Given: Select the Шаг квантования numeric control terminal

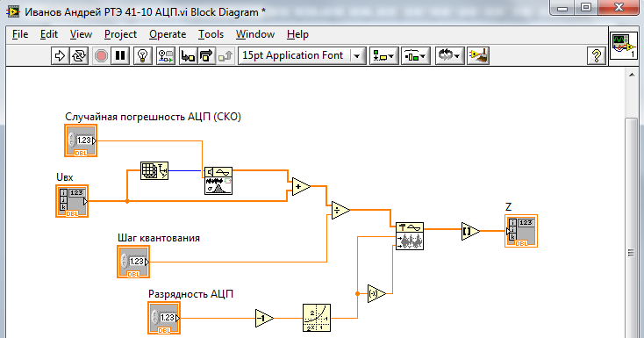Looking at the screenshot, I should click(x=133, y=262).
